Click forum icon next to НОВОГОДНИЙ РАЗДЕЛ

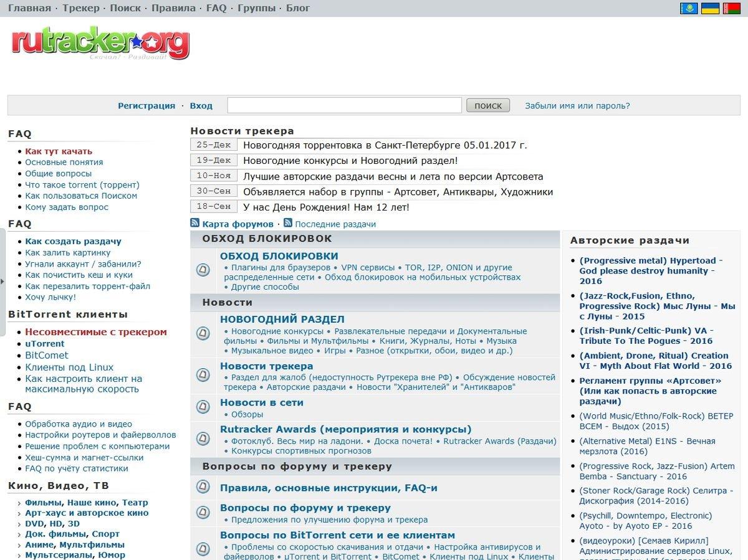point(203,334)
